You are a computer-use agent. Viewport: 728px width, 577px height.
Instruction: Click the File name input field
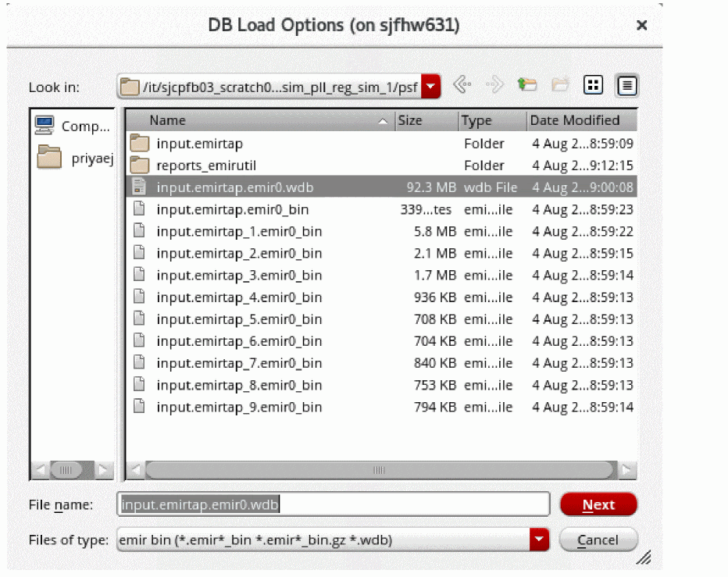point(333,504)
